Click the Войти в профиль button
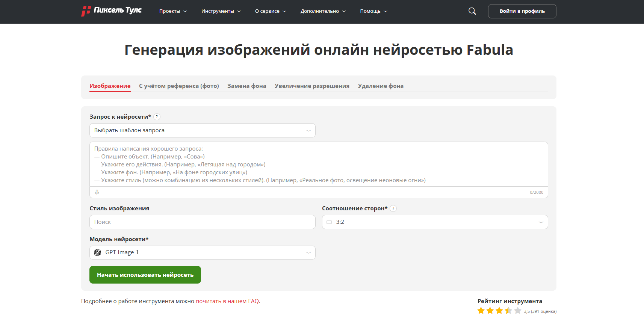Screen dimensions: 644x323 [522, 11]
